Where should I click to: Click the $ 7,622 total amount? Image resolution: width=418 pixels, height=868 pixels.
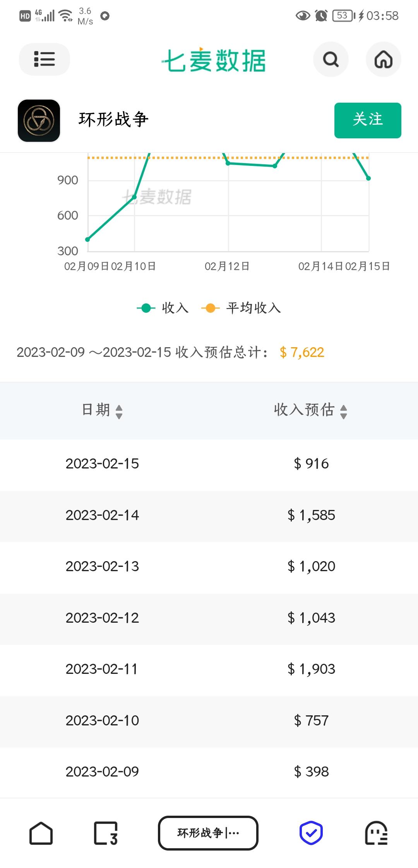pyautogui.click(x=302, y=352)
